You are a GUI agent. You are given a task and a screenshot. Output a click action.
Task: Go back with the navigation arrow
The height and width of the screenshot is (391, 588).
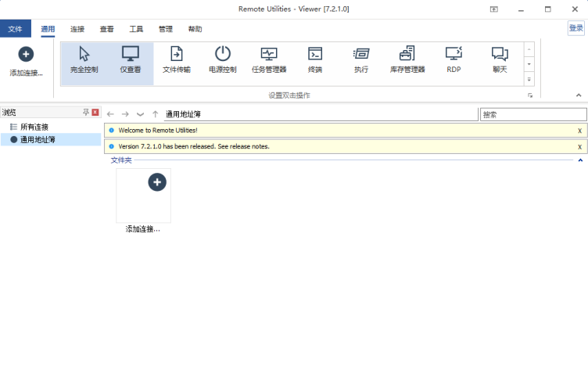pos(110,114)
